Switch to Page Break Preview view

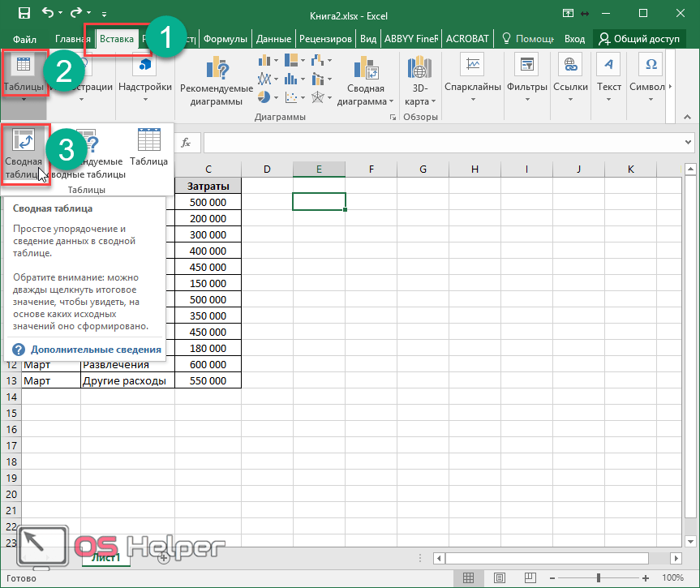click(530, 578)
